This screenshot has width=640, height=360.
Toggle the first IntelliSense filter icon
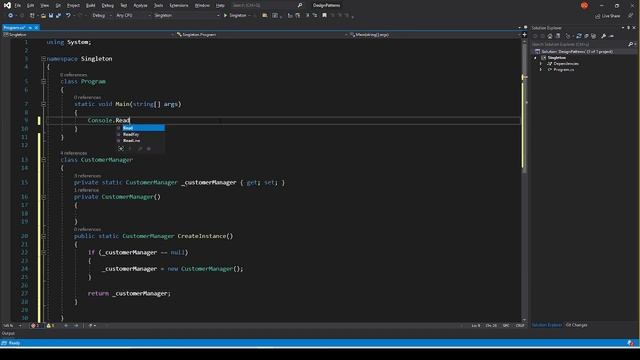[121, 149]
